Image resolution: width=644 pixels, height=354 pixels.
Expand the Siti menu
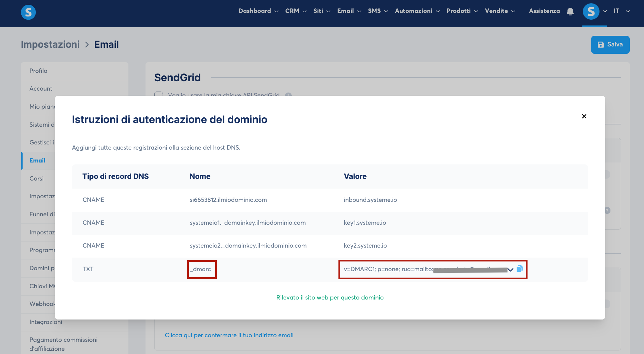click(322, 11)
